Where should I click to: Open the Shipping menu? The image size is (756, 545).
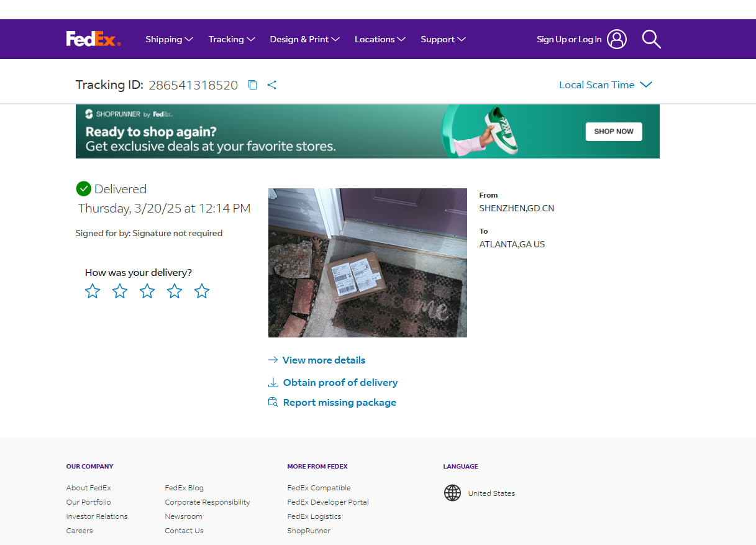pyautogui.click(x=169, y=39)
